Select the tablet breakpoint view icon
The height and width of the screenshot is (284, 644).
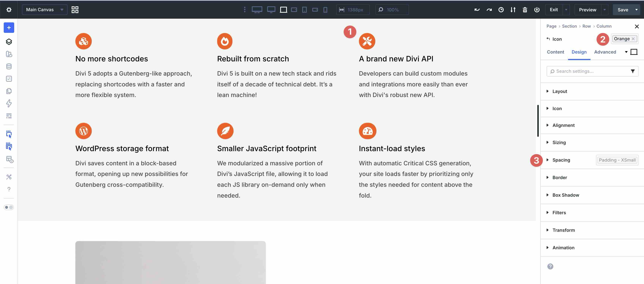click(304, 10)
